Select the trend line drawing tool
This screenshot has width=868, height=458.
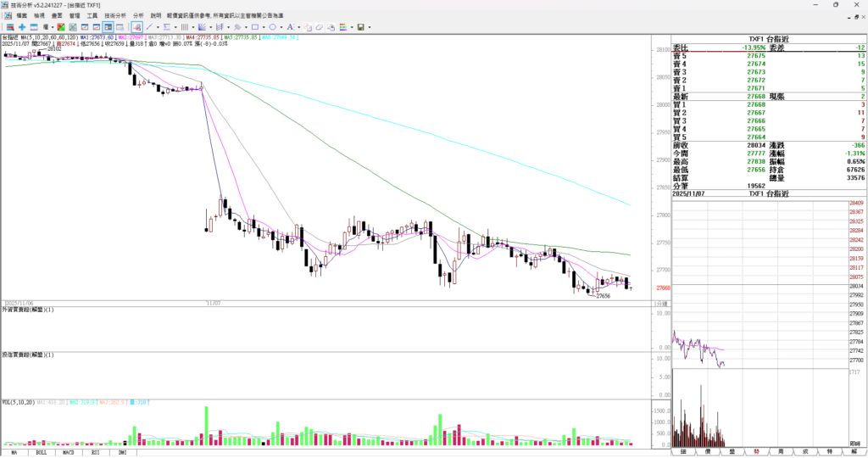(x=149, y=27)
